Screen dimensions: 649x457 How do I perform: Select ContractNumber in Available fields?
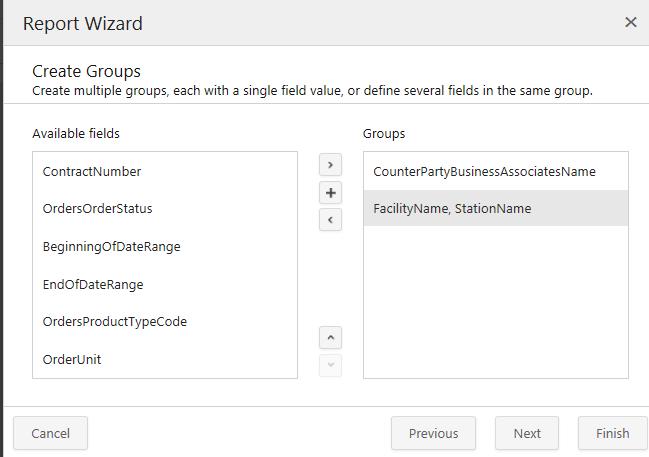[x=92, y=171]
